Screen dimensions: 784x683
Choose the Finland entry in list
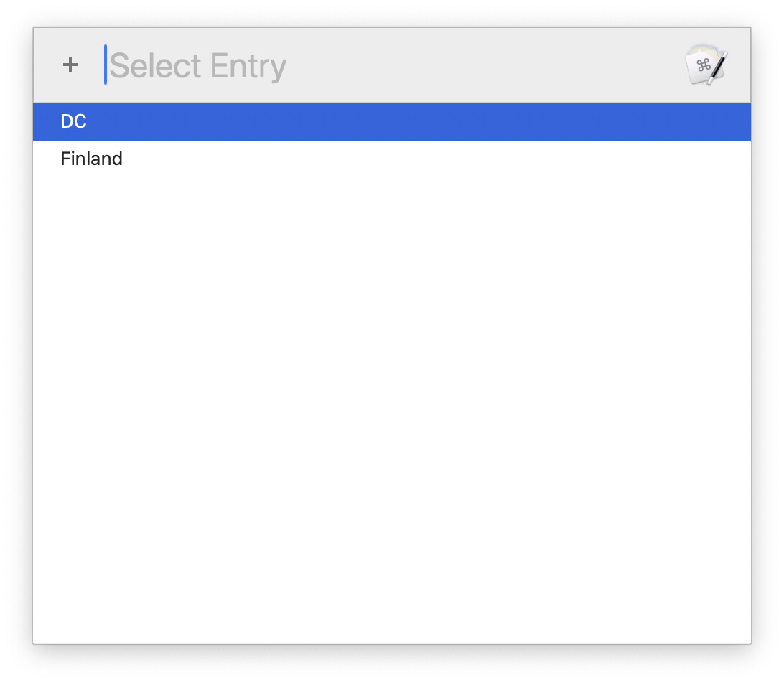392,159
